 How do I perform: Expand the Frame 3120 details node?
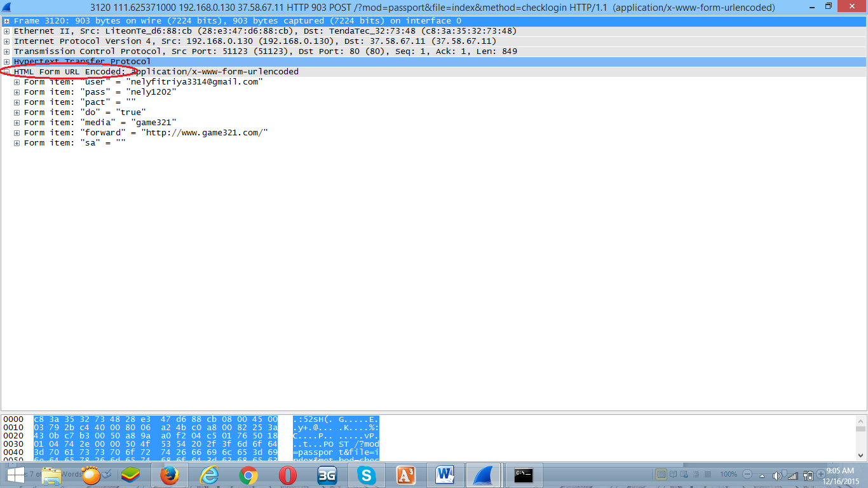6,21
